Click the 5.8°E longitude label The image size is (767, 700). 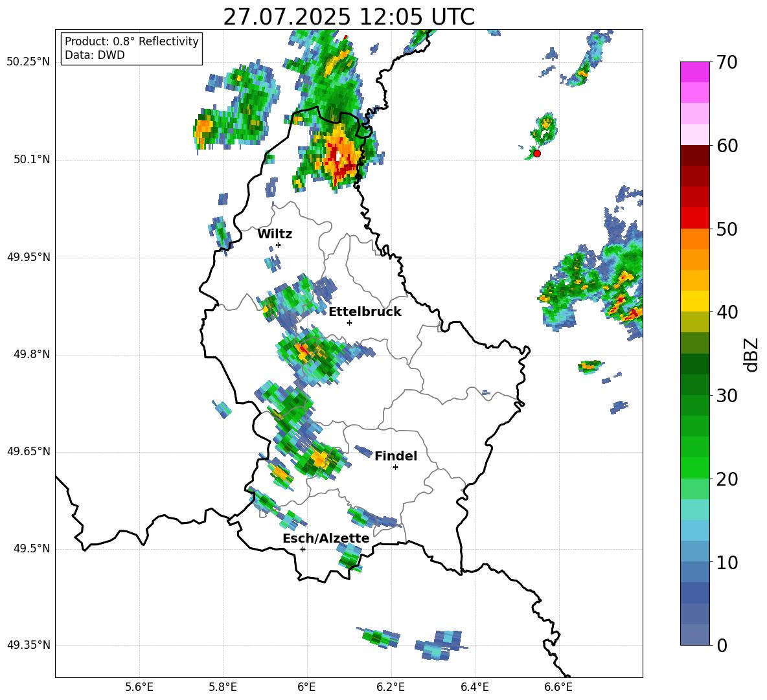223,687
